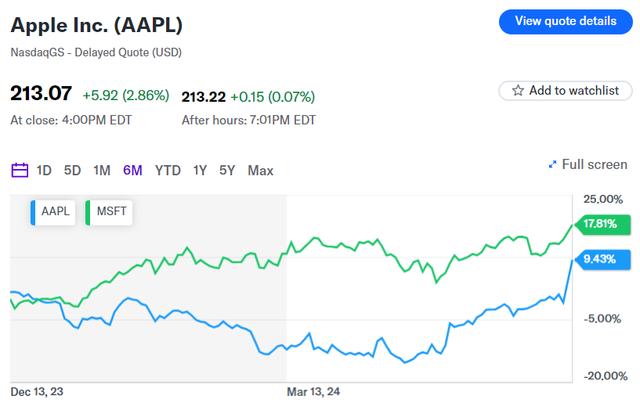Switch chart to 5D range

pos(72,170)
